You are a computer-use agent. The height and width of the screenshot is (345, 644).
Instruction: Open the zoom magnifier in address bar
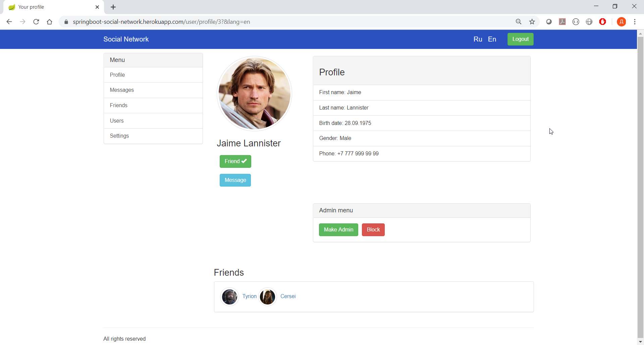point(519,22)
